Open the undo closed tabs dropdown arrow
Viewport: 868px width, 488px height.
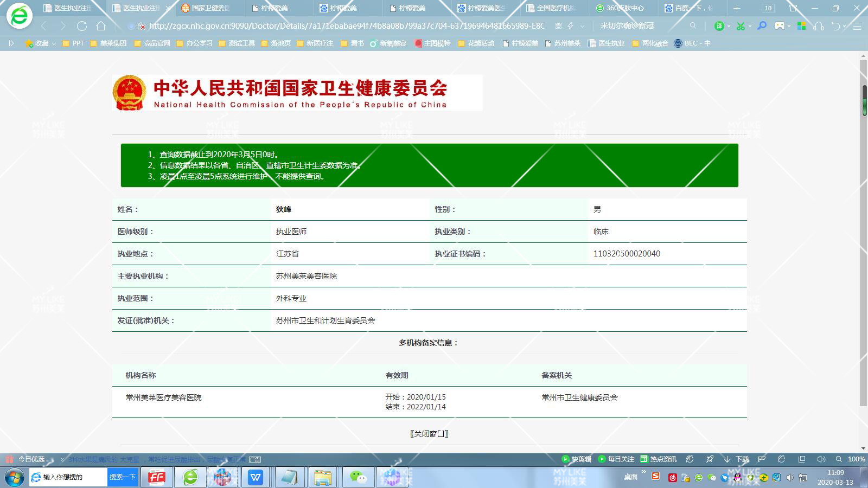pos(844,26)
